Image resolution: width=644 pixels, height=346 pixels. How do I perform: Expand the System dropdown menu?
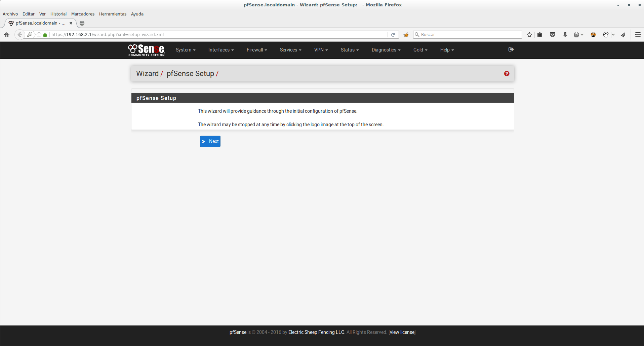(185, 50)
